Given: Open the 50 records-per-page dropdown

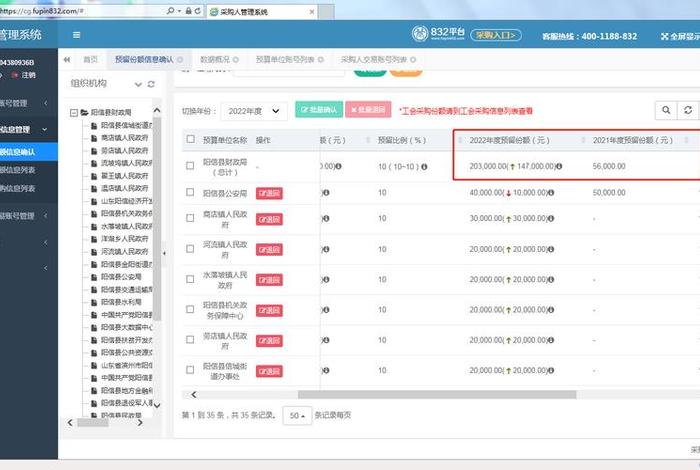Looking at the screenshot, I should coord(297,416).
